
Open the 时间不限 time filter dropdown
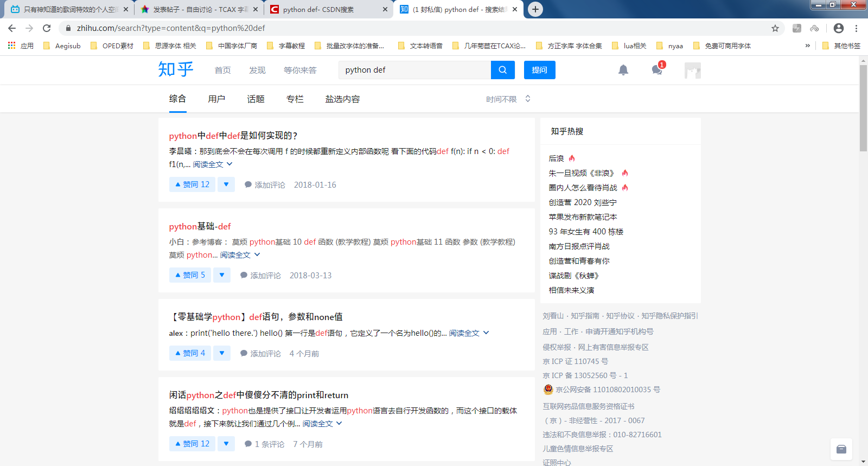508,99
